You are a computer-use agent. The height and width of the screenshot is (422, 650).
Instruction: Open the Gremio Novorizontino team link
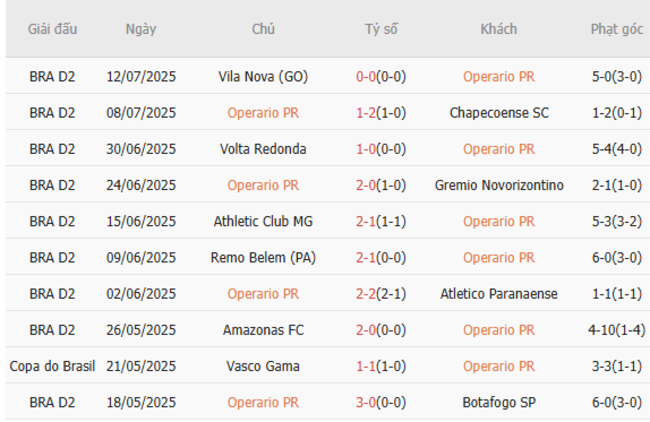point(499,185)
